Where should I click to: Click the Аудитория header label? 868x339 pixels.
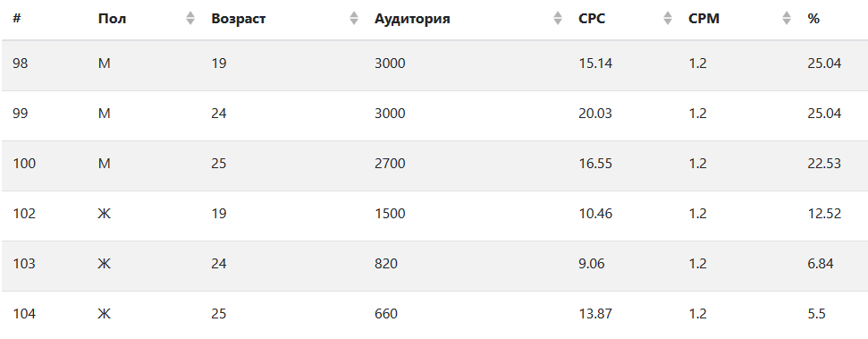pos(412,18)
